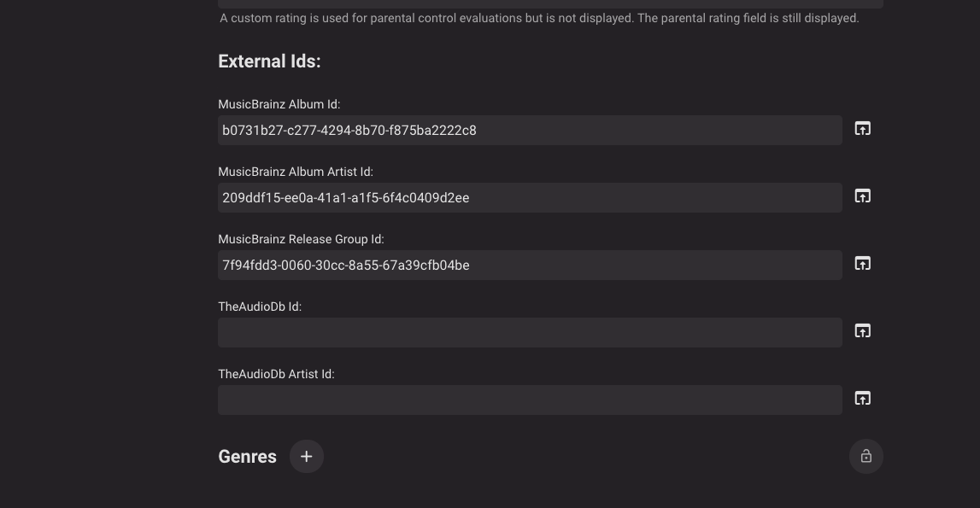Viewport: 980px width, 508px height.
Task: Click the plus icon to add a genre
Action: pos(306,456)
